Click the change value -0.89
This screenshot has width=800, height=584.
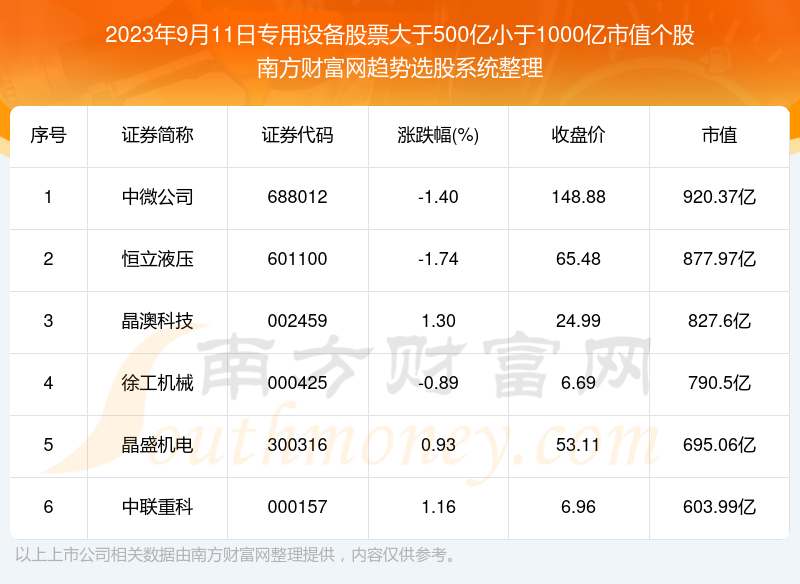[x=438, y=383]
